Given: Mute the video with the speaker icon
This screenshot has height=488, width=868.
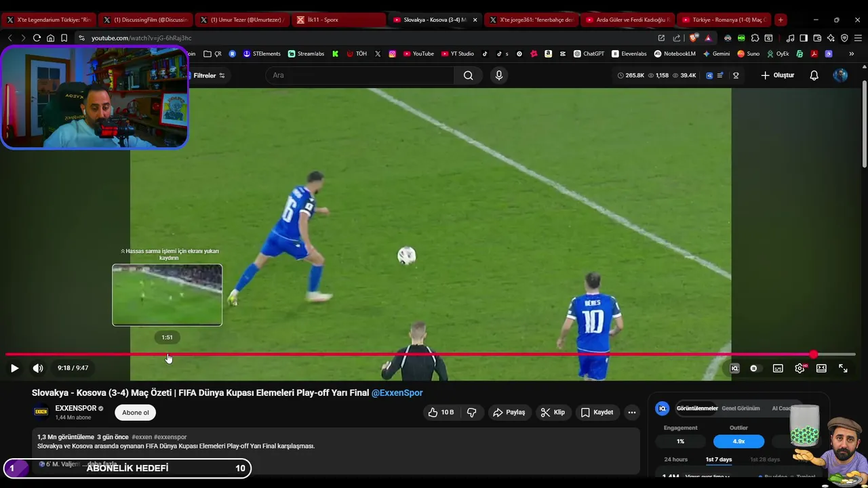Looking at the screenshot, I should (38, 368).
